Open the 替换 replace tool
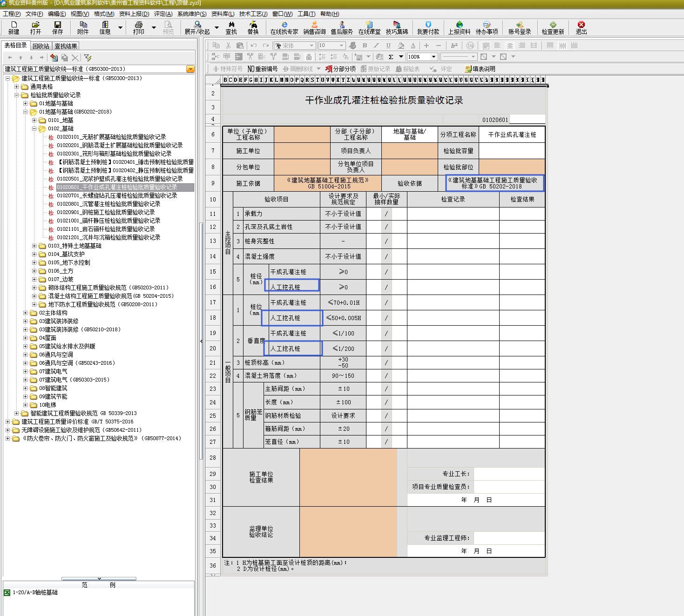The height and width of the screenshot is (616, 684). click(253, 28)
